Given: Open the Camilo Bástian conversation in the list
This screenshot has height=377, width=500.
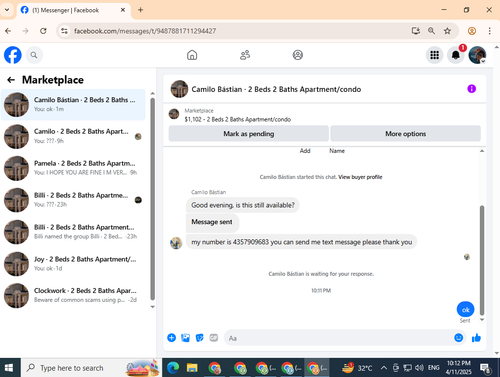Looking at the screenshot, I should point(73,104).
